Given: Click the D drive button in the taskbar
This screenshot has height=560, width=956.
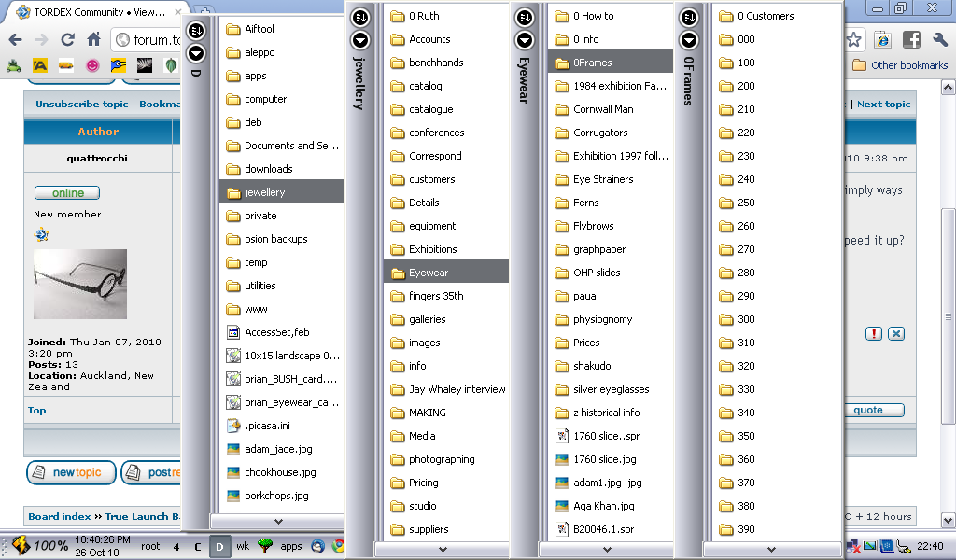Looking at the screenshot, I should (220, 546).
